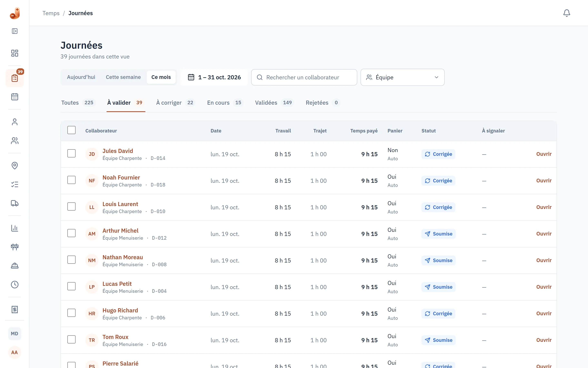
Task: Toggle the sidebar panel icon
Action: coord(14,31)
